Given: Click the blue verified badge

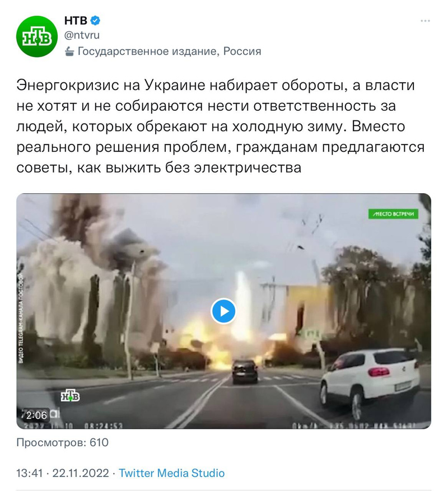Looking at the screenshot, I should (x=95, y=21).
